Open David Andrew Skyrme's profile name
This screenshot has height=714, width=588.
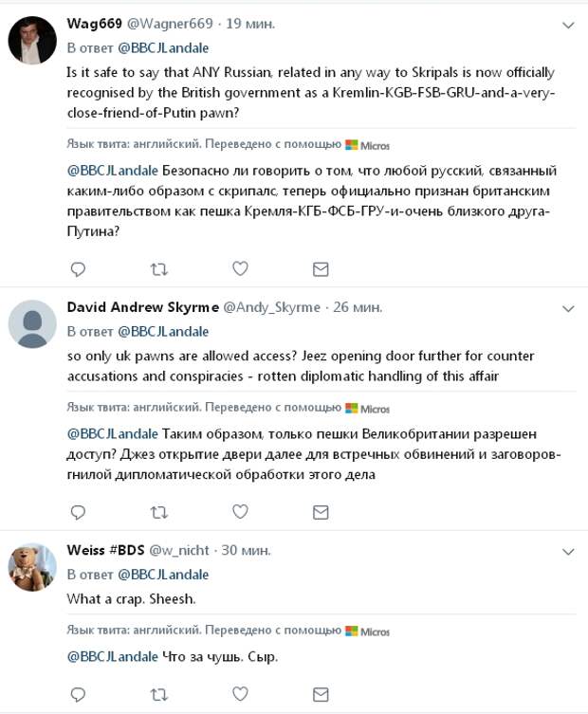tap(142, 307)
